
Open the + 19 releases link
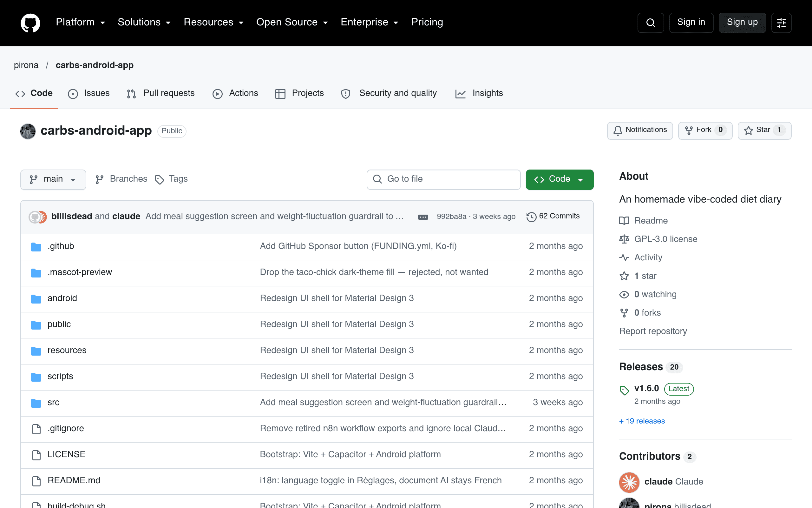(x=642, y=421)
